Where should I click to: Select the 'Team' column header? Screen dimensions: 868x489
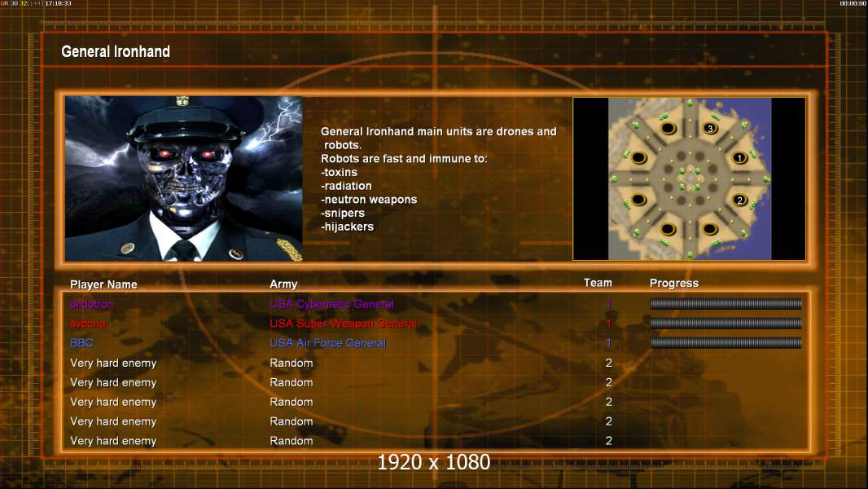tap(598, 283)
